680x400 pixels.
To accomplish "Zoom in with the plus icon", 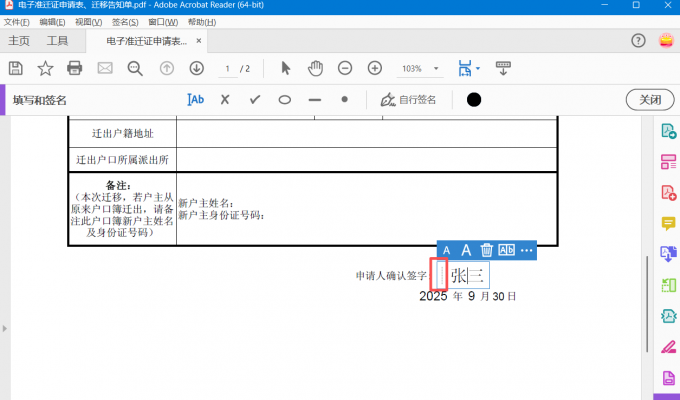I will point(375,68).
